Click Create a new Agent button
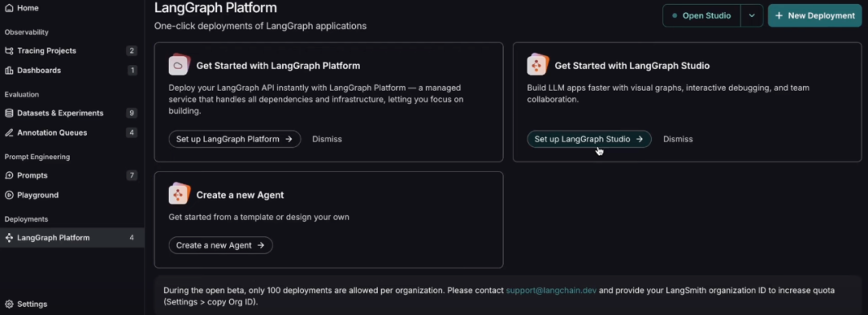The width and height of the screenshot is (868, 315). tap(220, 245)
